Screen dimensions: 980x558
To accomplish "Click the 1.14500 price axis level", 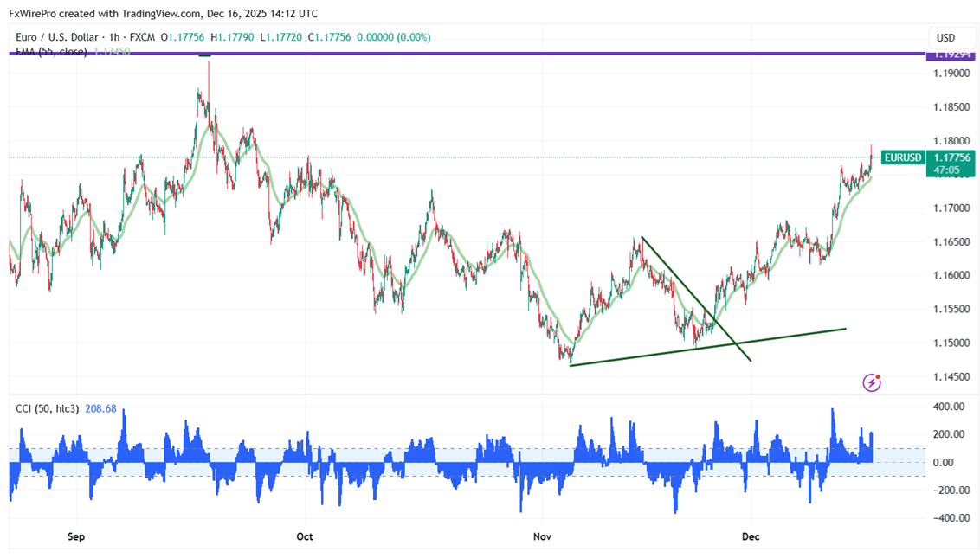I will [951, 377].
